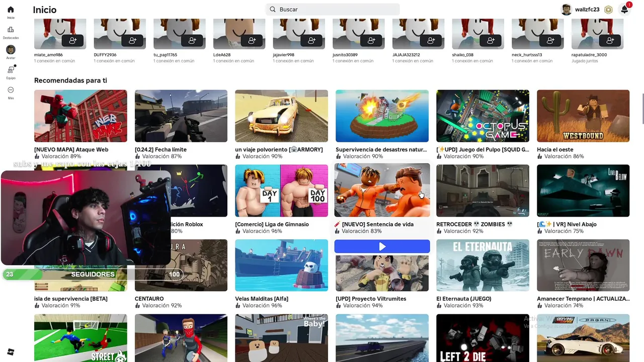The width and height of the screenshot is (644, 362).
Task: Click the Amanecer Temprano game title
Action: tap(583, 299)
